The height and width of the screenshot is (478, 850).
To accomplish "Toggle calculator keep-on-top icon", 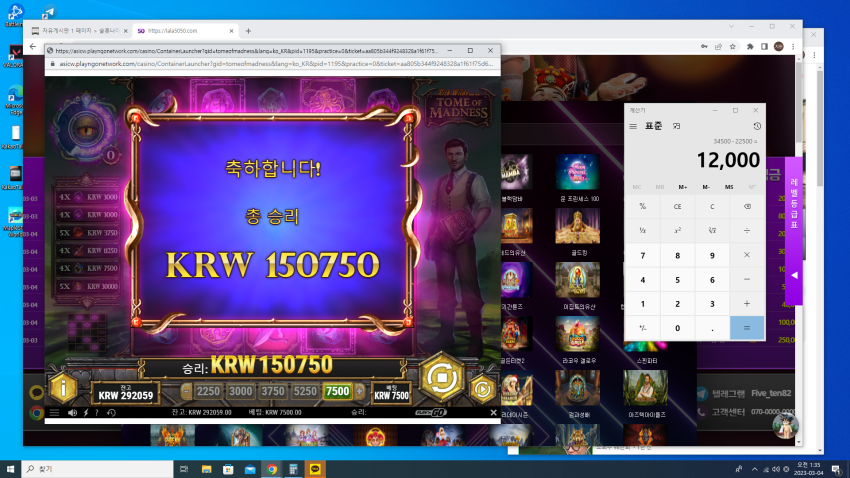I will click(x=677, y=126).
